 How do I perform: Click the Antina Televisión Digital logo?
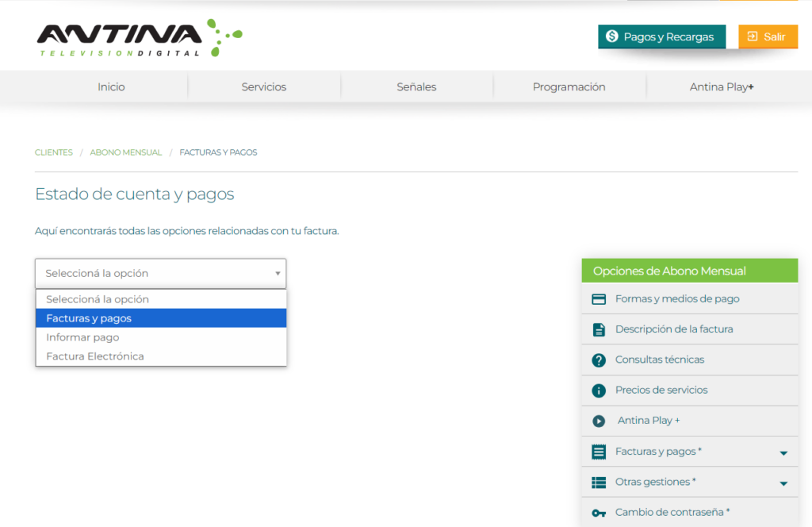point(139,38)
